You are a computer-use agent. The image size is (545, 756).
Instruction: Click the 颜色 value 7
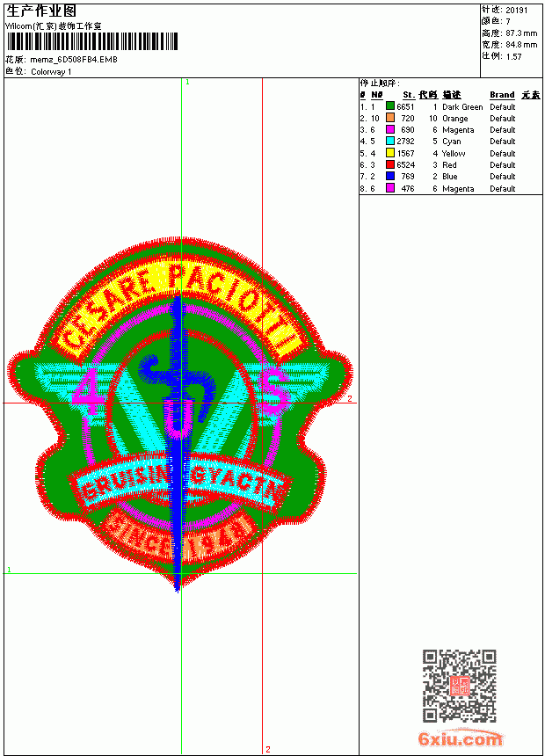pyautogui.click(x=508, y=21)
